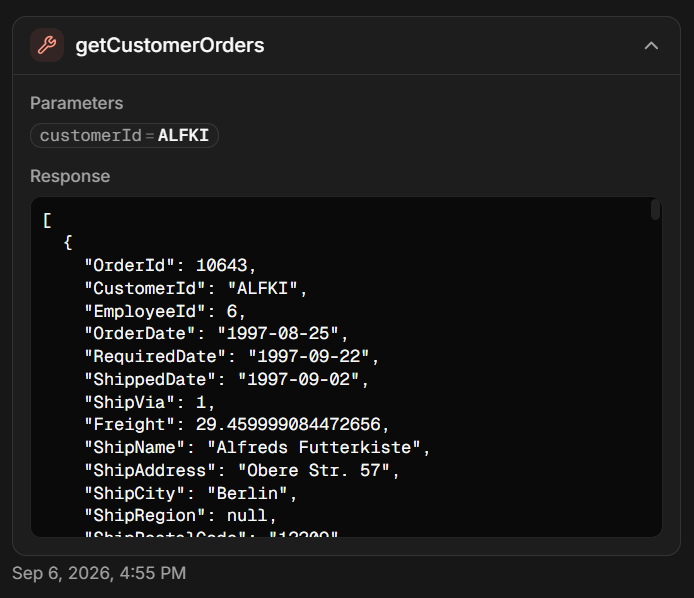
Task: Click the "Freight": 29.459999084472656 line
Action: click(237, 425)
